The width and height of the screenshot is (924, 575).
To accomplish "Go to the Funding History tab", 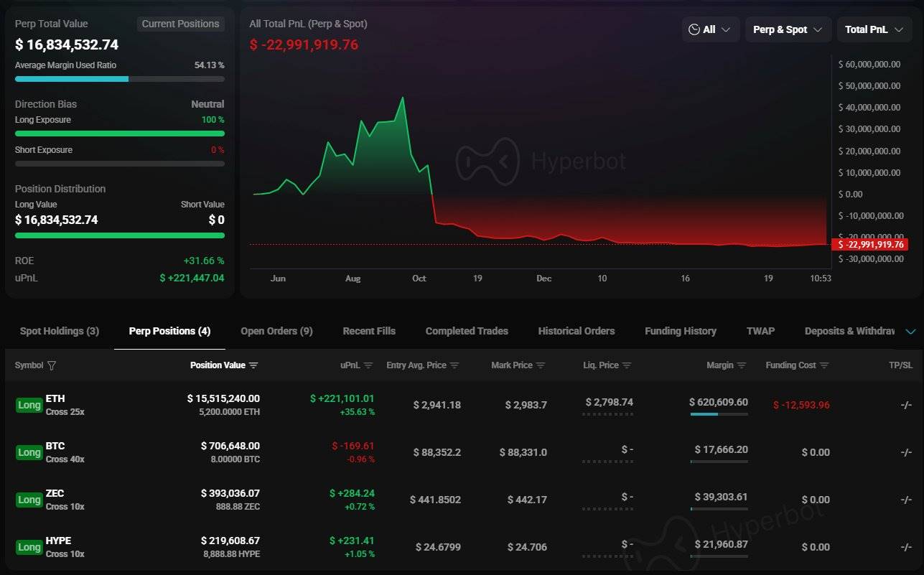I will coord(680,331).
